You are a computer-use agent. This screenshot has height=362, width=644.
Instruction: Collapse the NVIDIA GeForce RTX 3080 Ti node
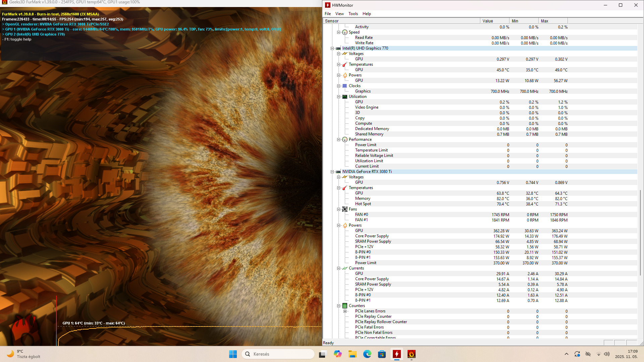332,172
